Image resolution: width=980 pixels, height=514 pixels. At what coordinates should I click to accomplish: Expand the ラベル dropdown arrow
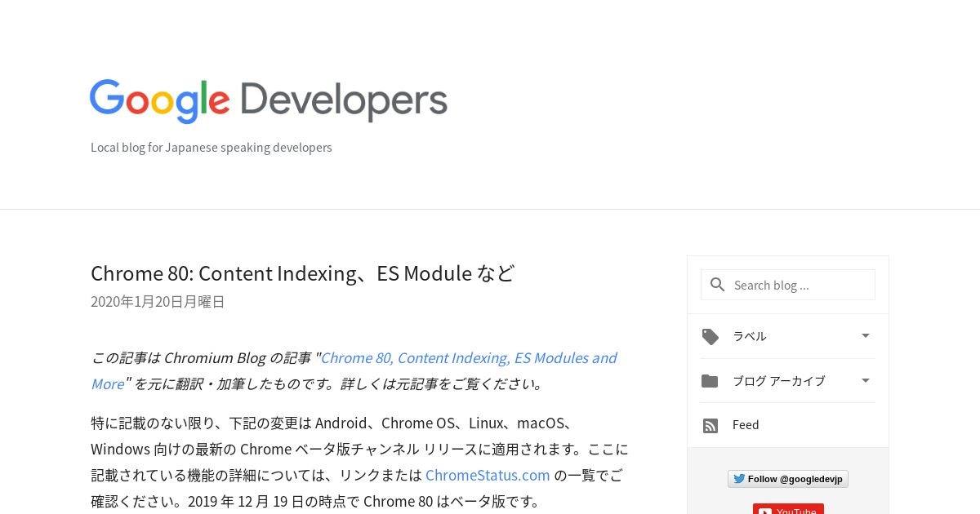point(866,335)
